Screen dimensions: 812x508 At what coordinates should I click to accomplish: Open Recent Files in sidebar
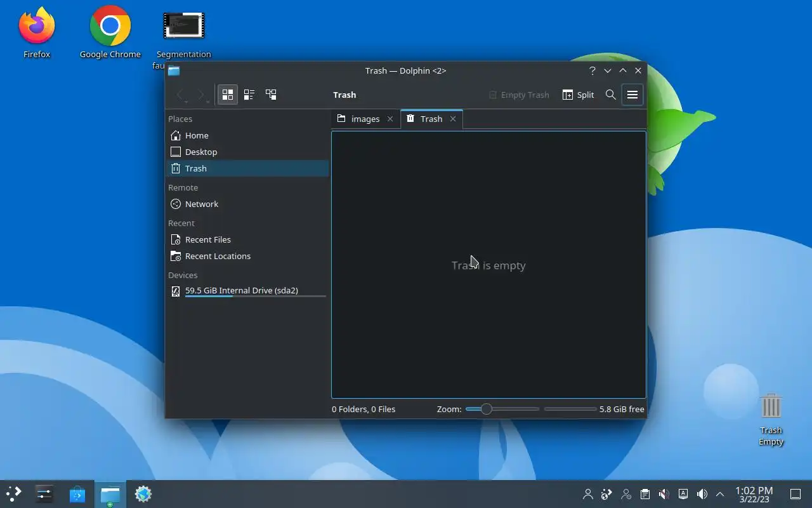pyautogui.click(x=247, y=239)
